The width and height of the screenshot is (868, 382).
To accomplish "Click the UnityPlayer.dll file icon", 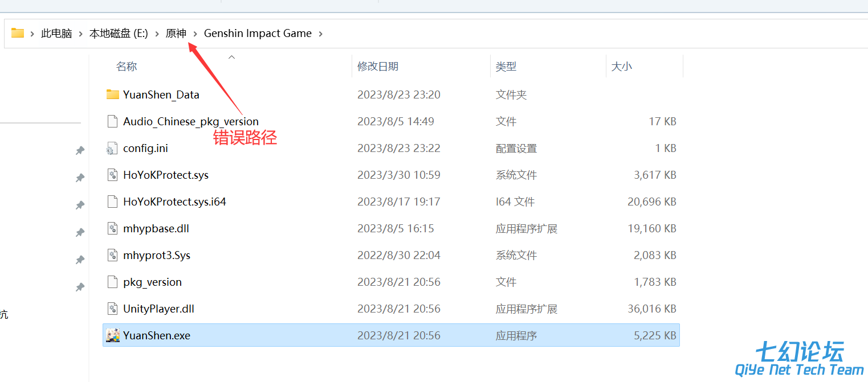I will (x=112, y=309).
